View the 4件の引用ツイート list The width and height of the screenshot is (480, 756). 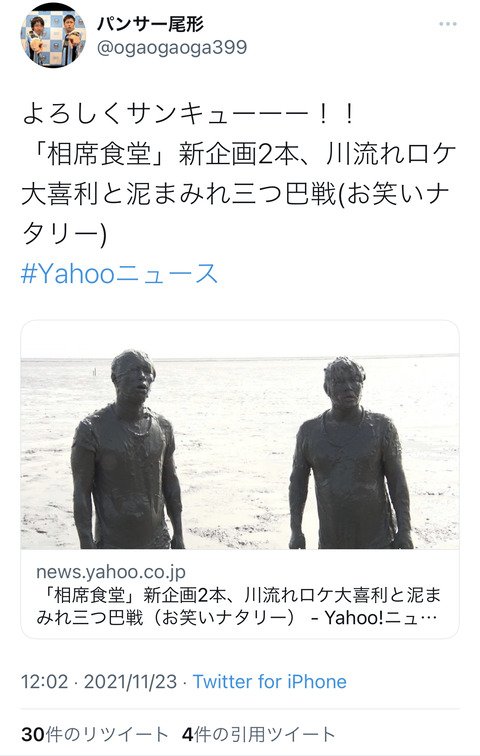point(258,735)
